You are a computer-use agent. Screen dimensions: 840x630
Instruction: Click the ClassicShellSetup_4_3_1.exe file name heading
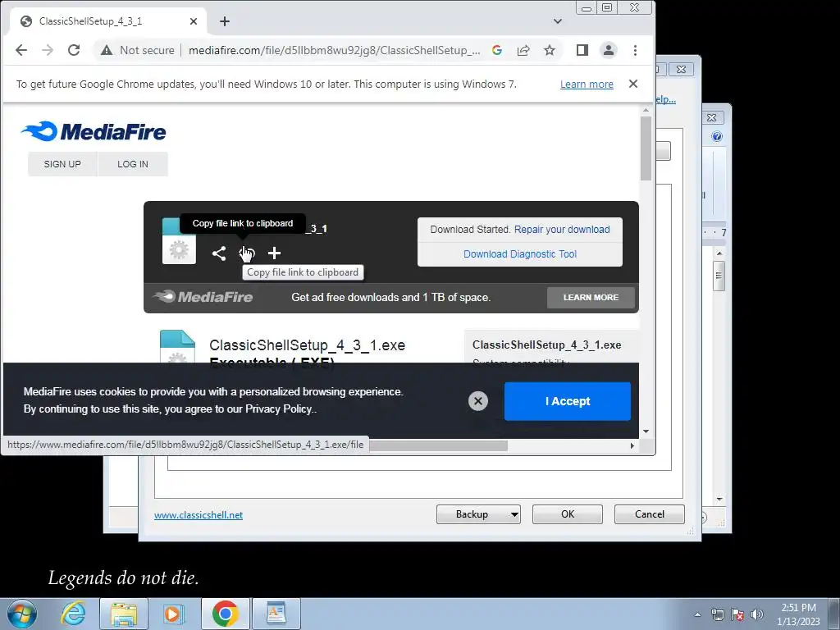pos(307,345)
